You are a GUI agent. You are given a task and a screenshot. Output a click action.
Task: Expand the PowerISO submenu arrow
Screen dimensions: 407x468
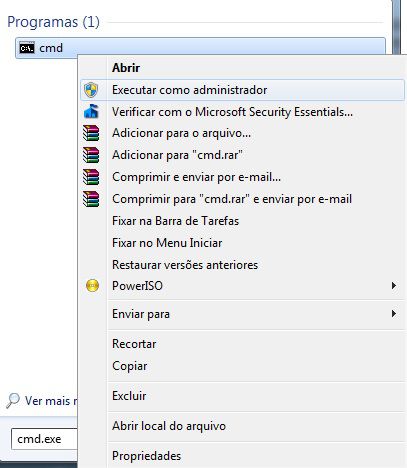coord(394,286)
